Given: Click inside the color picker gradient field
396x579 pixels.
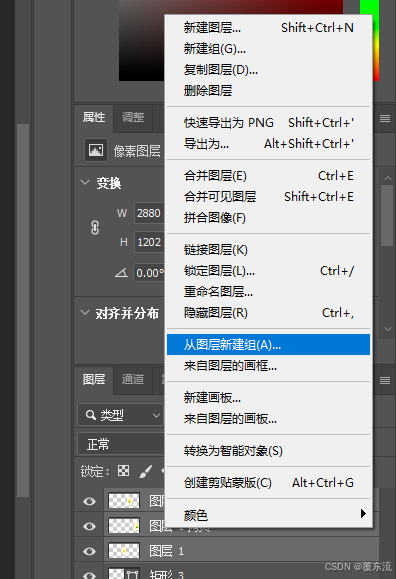Looking at the screenshot, I should (x=141, y=40).
